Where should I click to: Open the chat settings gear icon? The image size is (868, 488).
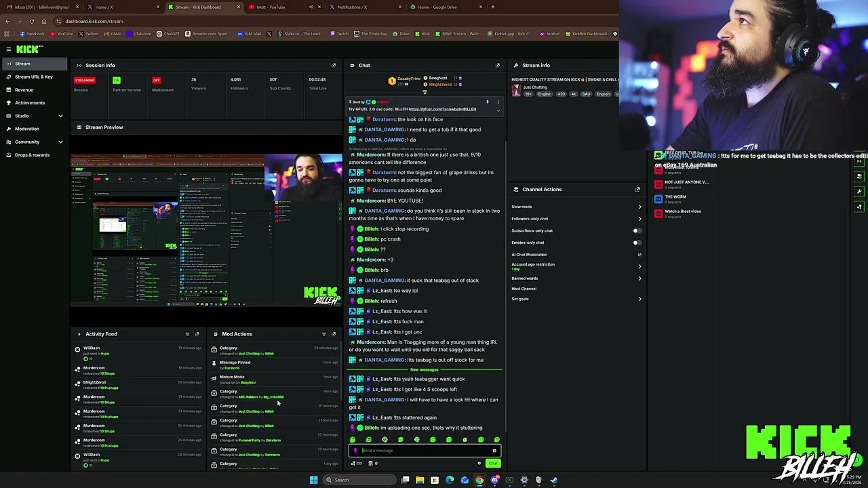point(479,464)
